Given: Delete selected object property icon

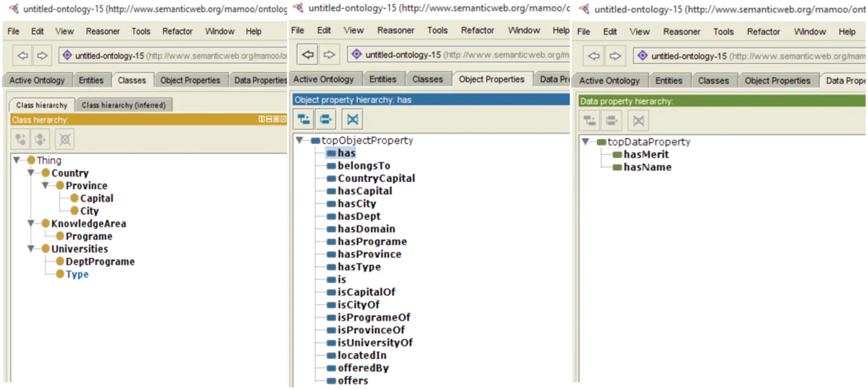Looking at the screenshot, I should 353,119.
